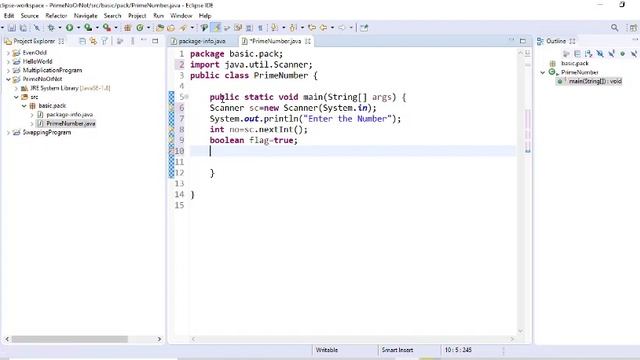The width and height of the screenshot is (640, 360).
Task: Expand the EvenOdd project
Action: pos(8,53)
